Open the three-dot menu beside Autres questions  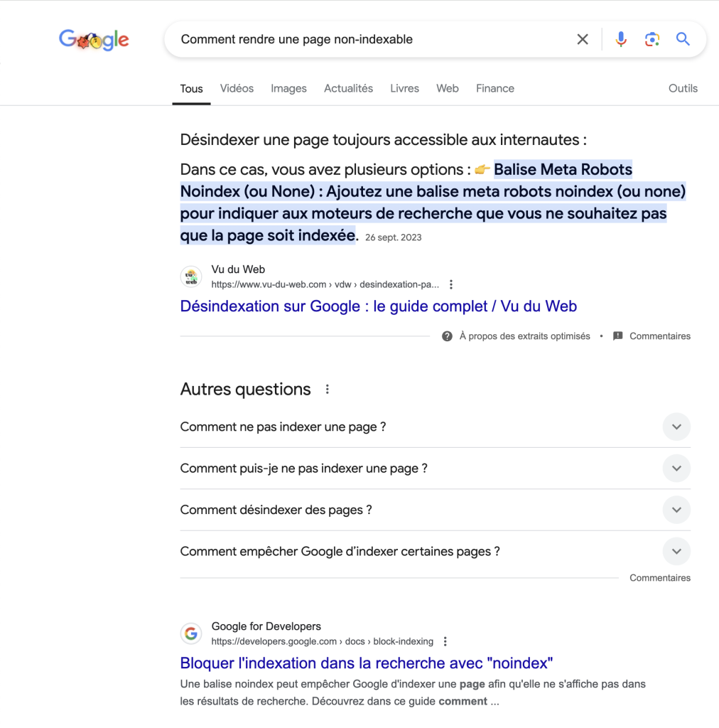[x=327, y=389]
